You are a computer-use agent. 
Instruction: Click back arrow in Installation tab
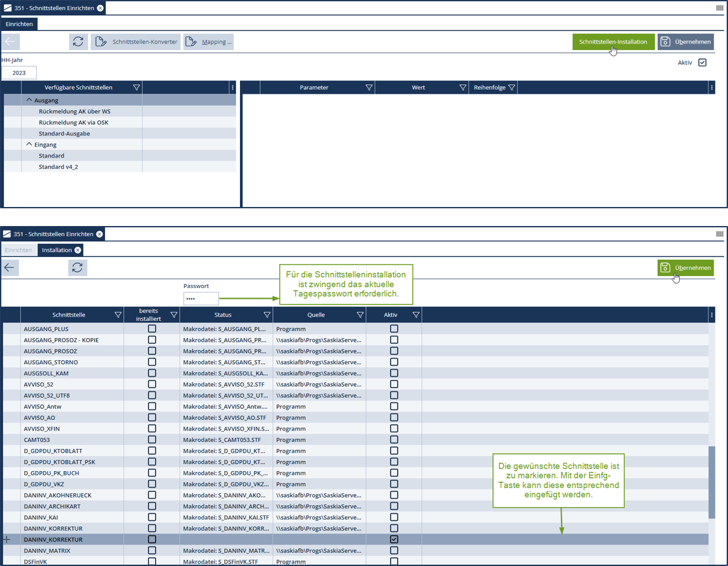[x=9, y=268]
